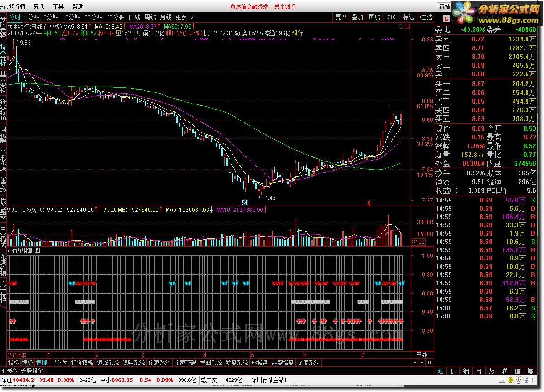Open the 个股龙虎 sidebar tab
This screenshot has height=392, width=544.
coord(3,160)
